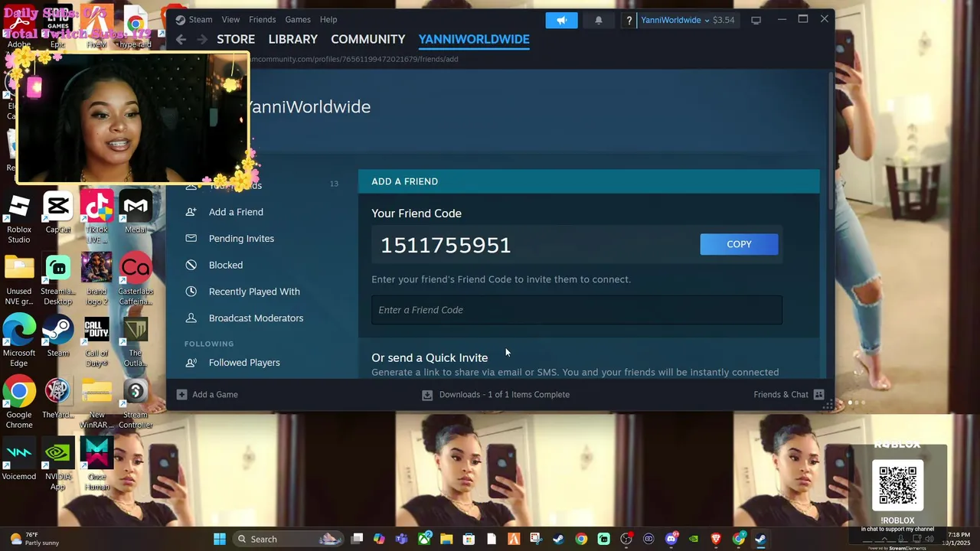Open Recently Played With list
980x551 pixels.
coord(254,292)
